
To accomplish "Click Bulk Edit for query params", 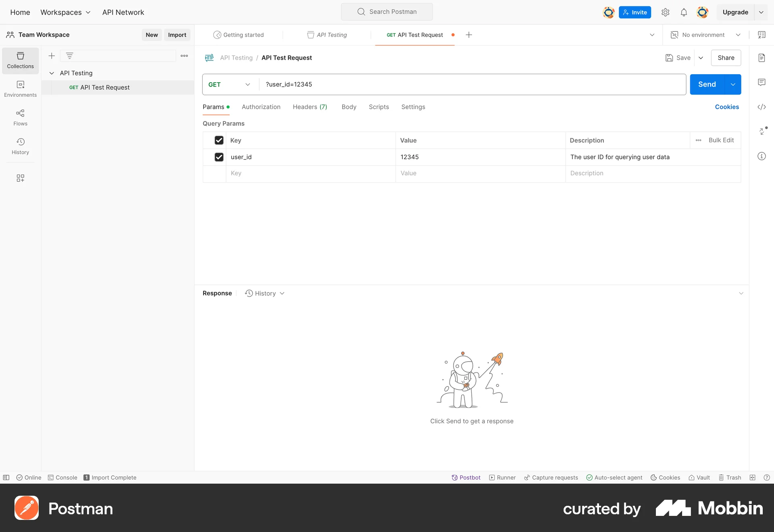I will (x=721, y=140).
